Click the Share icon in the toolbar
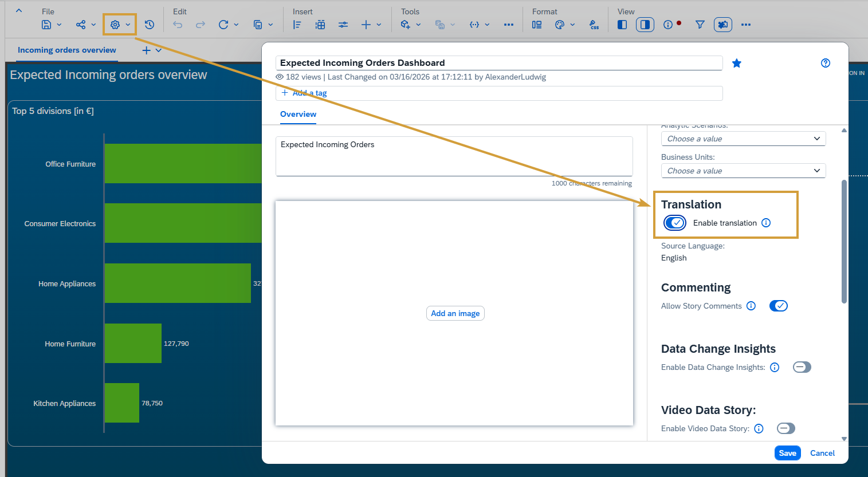Viewport: 868px width, 477px height. tap(81, 25)
